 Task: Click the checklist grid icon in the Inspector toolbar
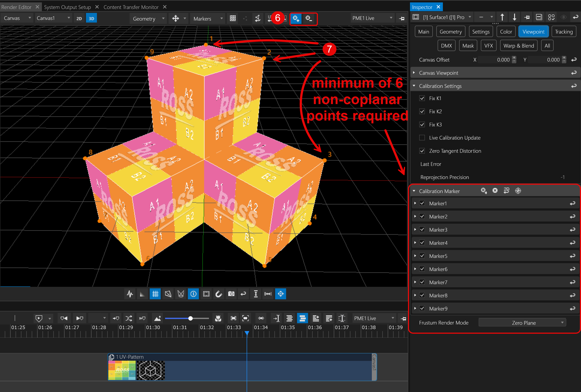pyautogui.click(x=551, y=17)
